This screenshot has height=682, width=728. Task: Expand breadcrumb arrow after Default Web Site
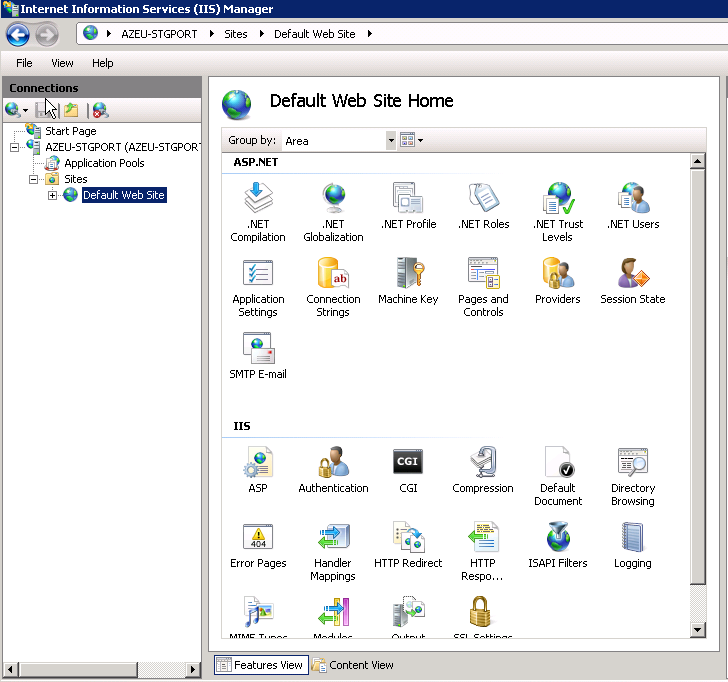(x=370, y=34)
